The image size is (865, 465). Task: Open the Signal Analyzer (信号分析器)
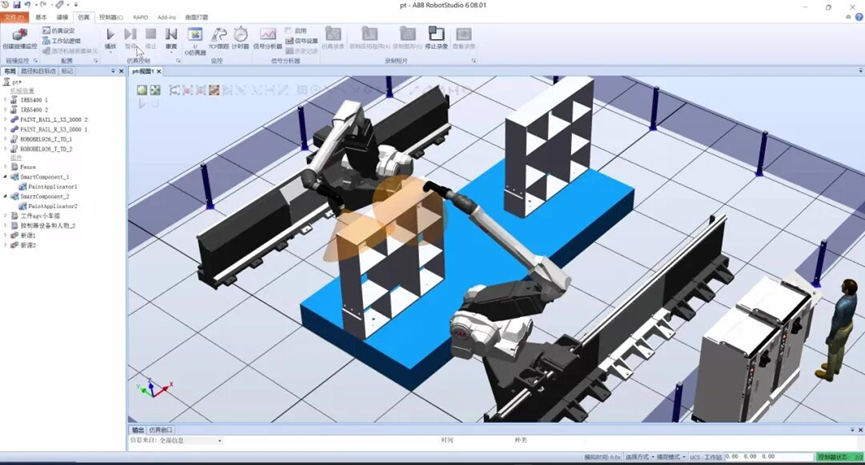click(x=268, y=39)
